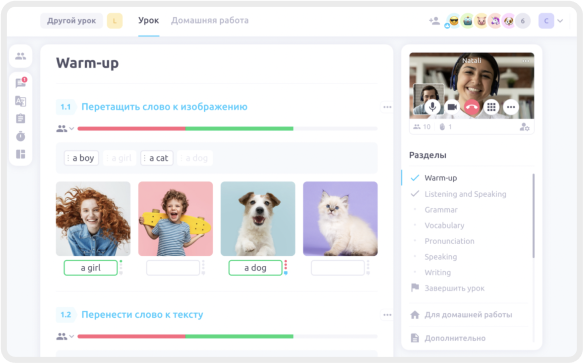Viewport: 583px width, 363px height.
Task: Click the sections list scrollbar
Action: 534,216
